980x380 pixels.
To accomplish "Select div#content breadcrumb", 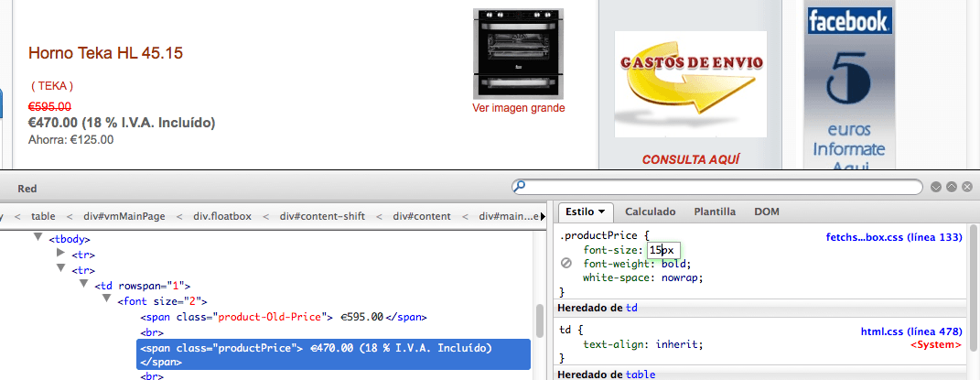I will tap(422, 216).
